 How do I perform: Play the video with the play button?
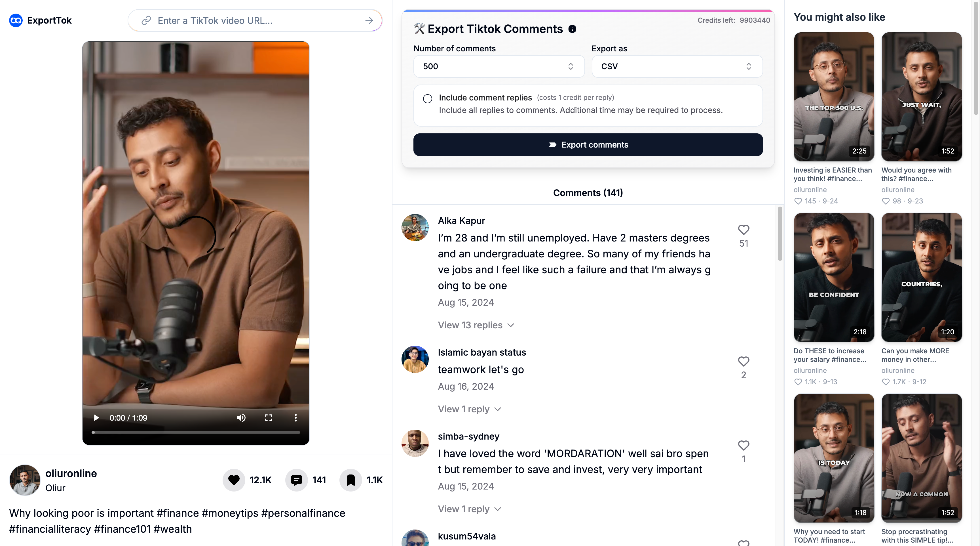point(96,418)
